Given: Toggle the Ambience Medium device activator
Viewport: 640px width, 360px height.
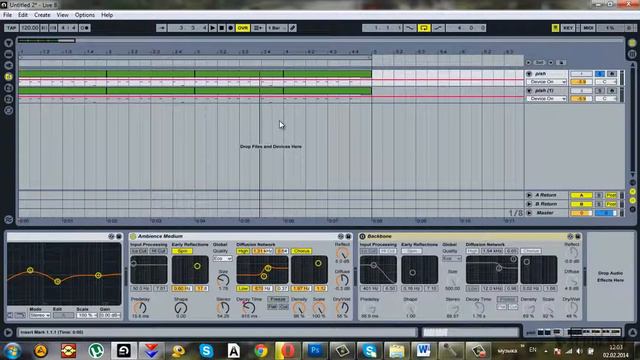Looking at the screenshot, I should [133, 236].
